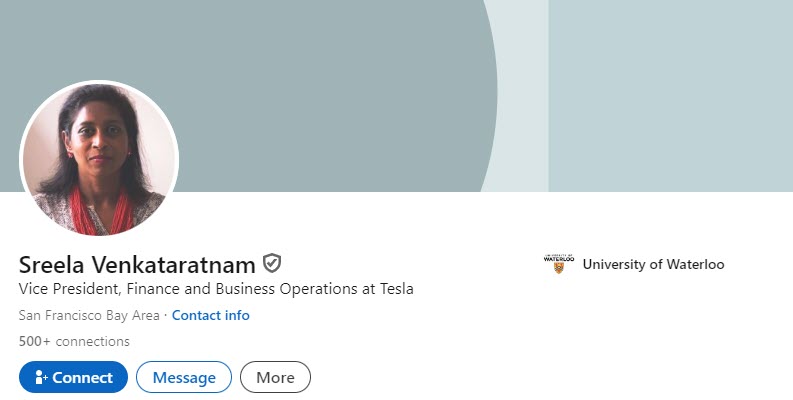The height and width of the screenshot is (400, 793).
Task: Click the verification shield badge beside the name
Action: point(272,264)
